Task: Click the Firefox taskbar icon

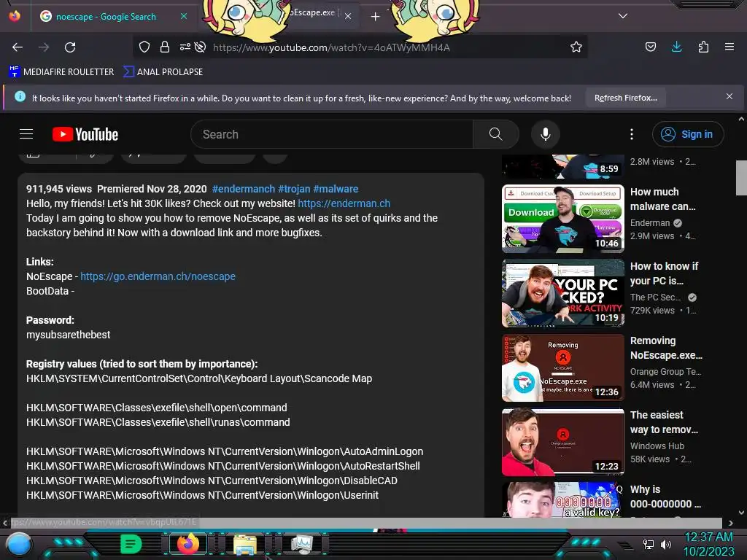Action: click(x=188, y=544)
